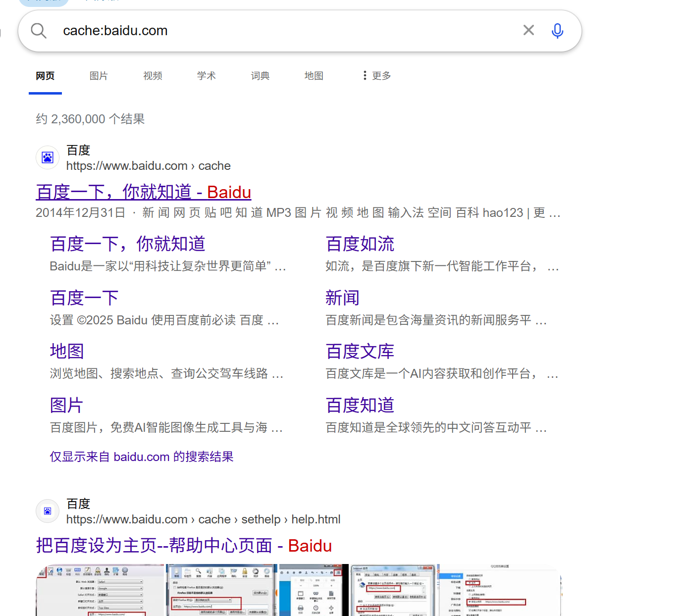Click the search magnifier icon
Viewport: 684px width, 616px height.
tap(39, 30)
